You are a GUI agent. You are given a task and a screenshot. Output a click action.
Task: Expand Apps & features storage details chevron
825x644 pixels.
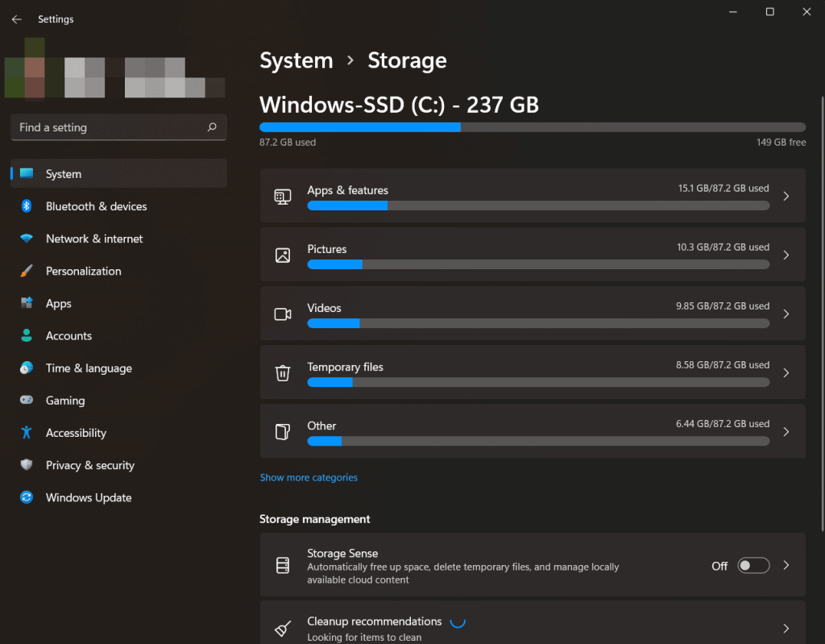786,196
